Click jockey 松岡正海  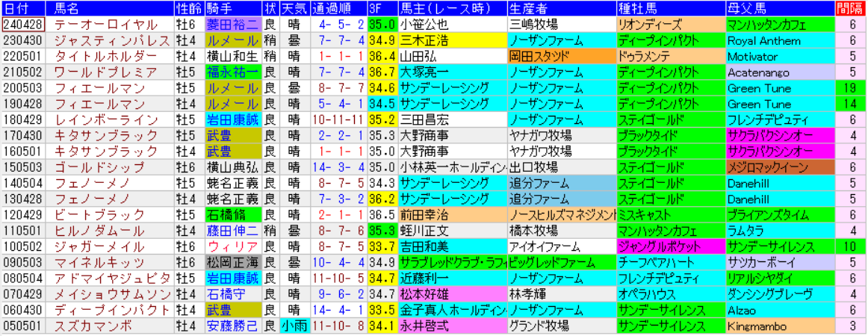coord(233,262)
